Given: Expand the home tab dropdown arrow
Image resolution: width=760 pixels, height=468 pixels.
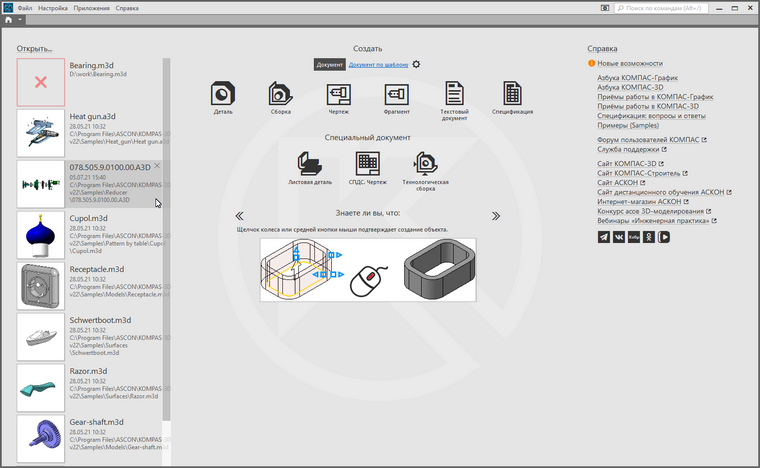Looking at the screenshot, I should (x=20, y=20).
